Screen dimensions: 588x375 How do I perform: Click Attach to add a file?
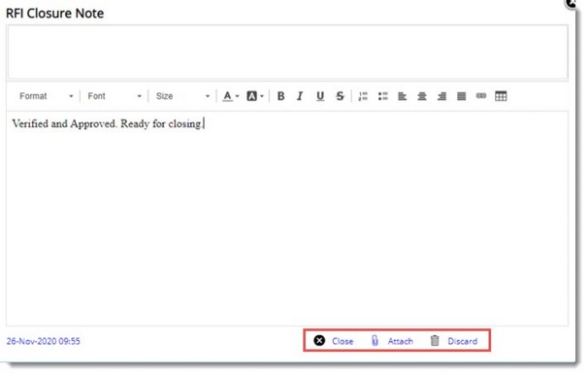click(x=392, y=341)
